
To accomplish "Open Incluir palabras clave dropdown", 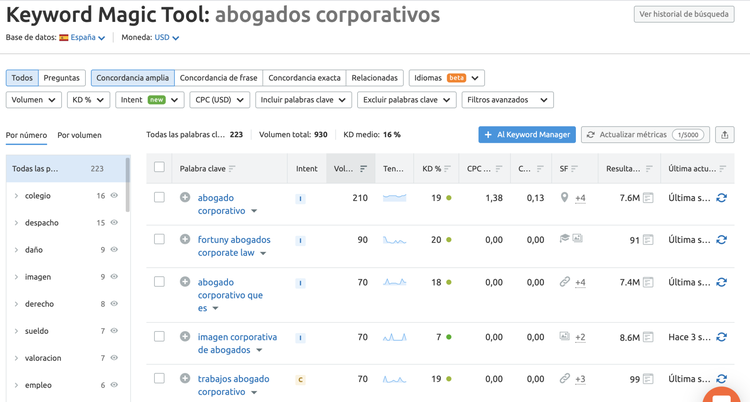I will click(x=303, y=100).
